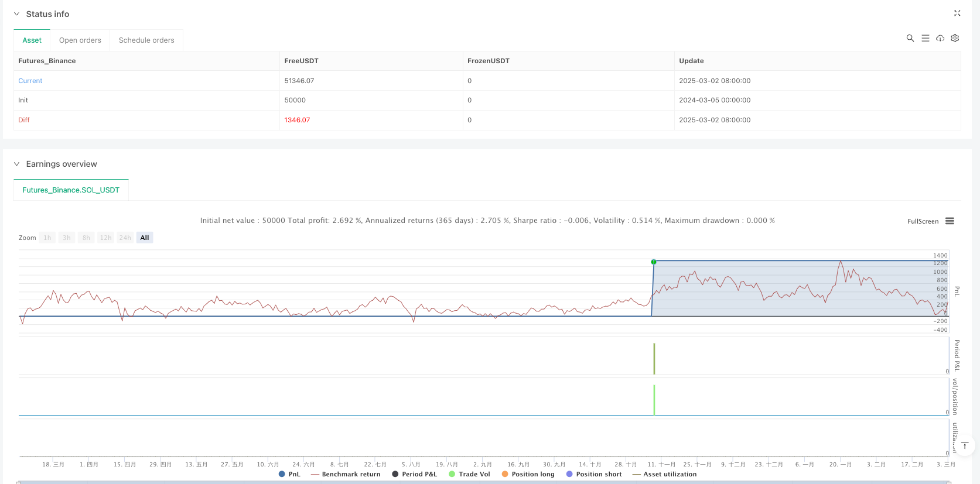The width and height of the screenshot is (980, 484).
Task: Toggle the Position long legend
Action: [528, 474]
